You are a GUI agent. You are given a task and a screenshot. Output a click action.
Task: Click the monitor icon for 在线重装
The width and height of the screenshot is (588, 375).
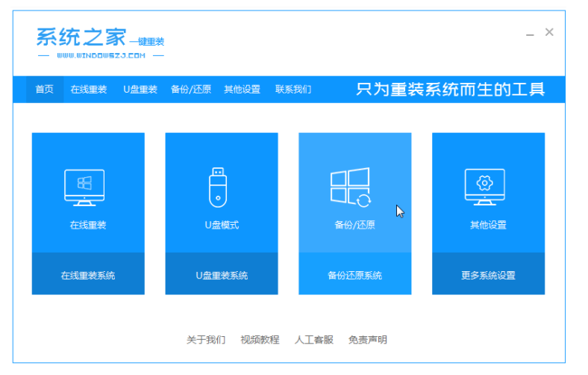84,187
